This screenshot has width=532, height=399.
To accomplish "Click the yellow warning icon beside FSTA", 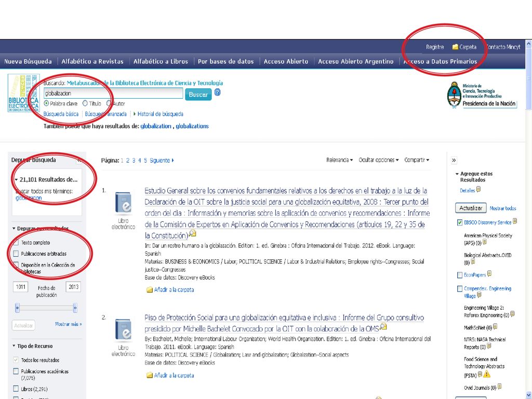I will (487, 374).
